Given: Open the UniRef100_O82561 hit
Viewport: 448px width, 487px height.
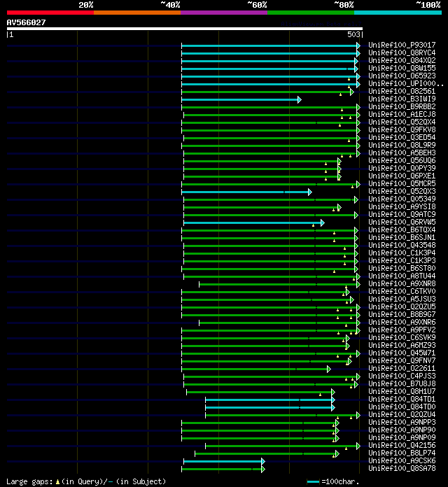Looking at the screenshot, I should [x=402, y=91].
